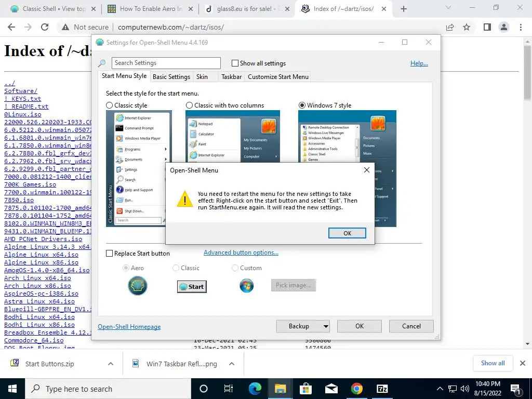Open the Start Buttons.zip download
Viewport: 532px width, 399px height.
(49, 364)
